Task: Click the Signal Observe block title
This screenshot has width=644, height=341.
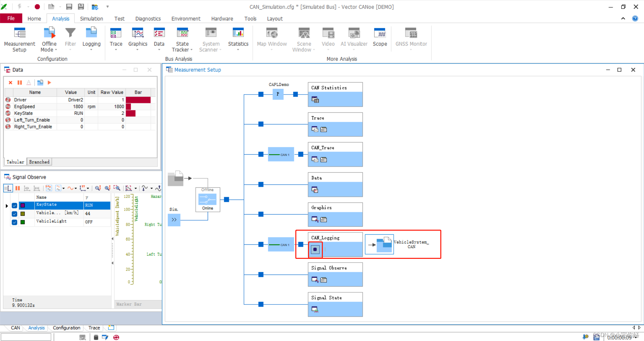Action: 329,268
